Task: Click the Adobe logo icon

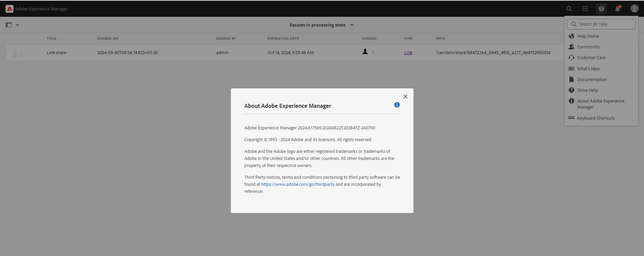Action: 9,9
